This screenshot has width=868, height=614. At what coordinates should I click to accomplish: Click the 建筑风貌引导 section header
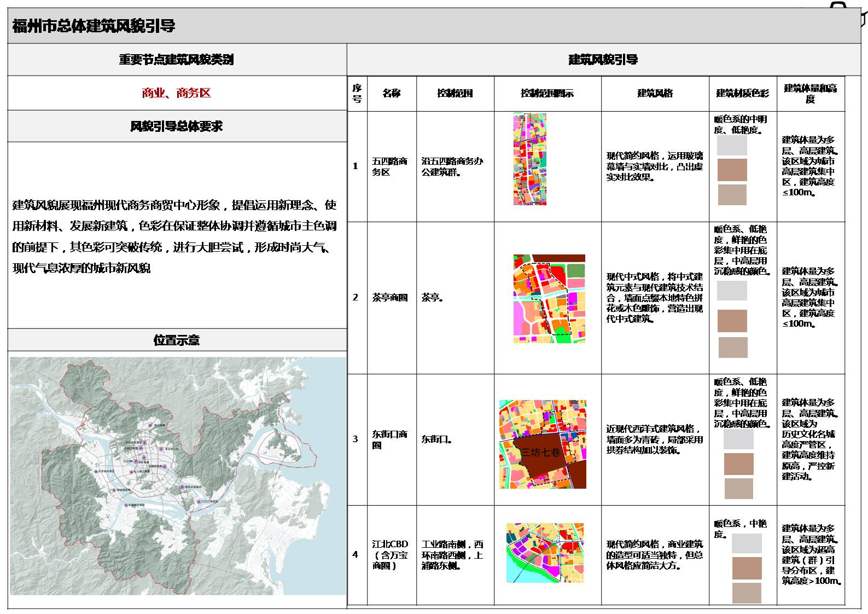[x=603, y=60]
